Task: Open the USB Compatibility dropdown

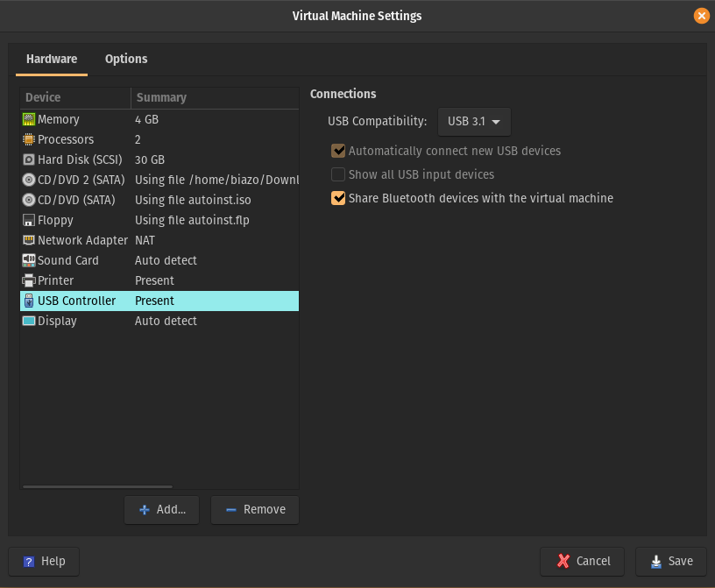Action: (474, 122)
